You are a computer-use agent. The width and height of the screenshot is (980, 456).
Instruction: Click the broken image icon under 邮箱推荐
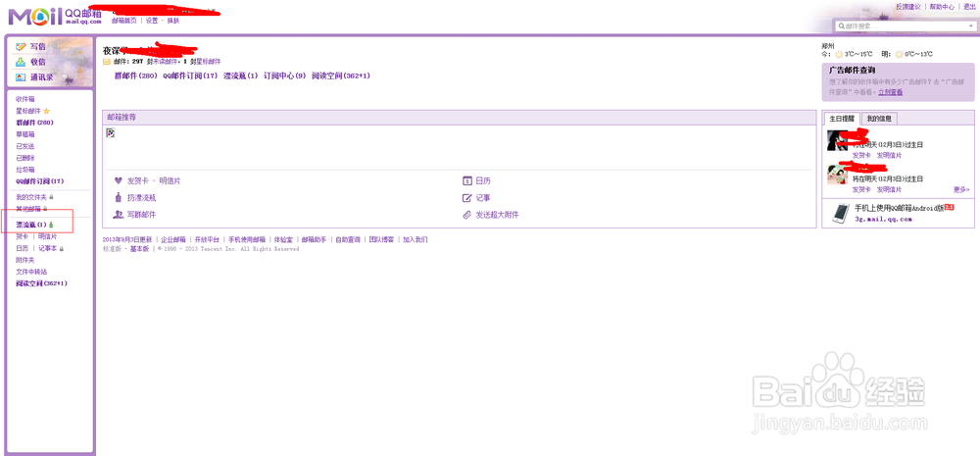pyautogui.click(x=111, y=133)
